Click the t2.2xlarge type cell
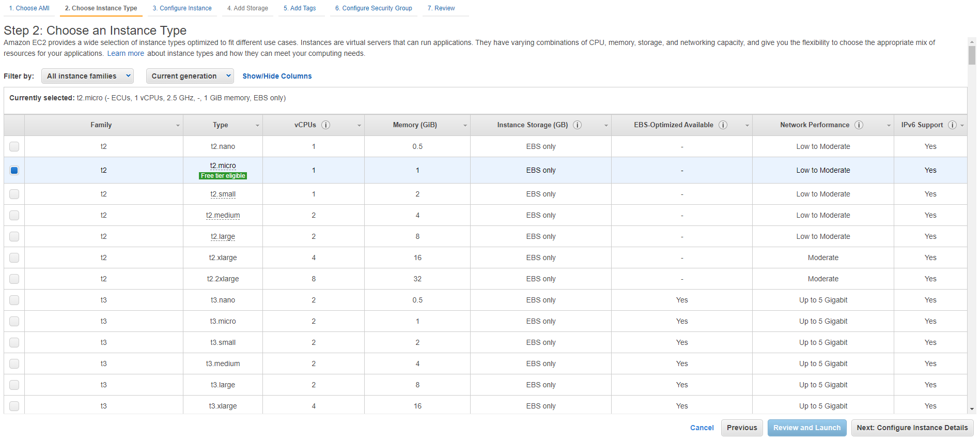980x439 pixels. tap(223, 279)
